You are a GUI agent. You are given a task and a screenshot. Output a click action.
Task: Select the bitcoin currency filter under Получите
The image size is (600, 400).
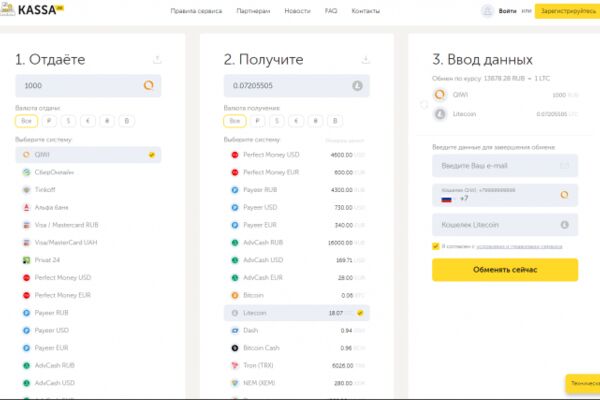pyautogui.click(x=335, y=121)
